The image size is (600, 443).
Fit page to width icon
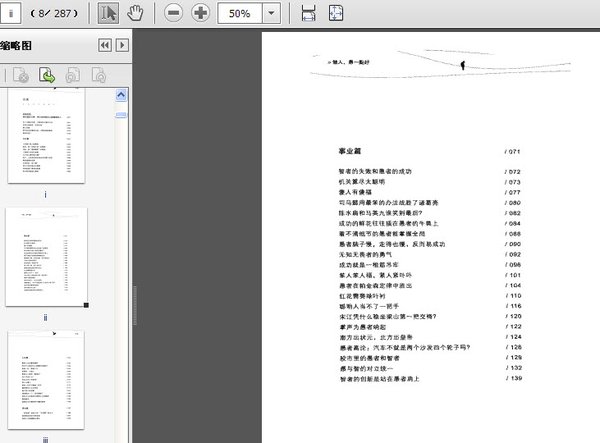pyautogui.click(x=308, y=13)
